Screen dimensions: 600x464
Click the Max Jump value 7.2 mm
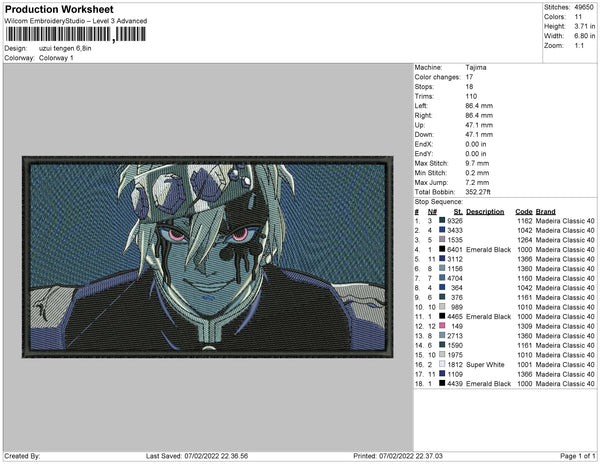coord(477,182)
